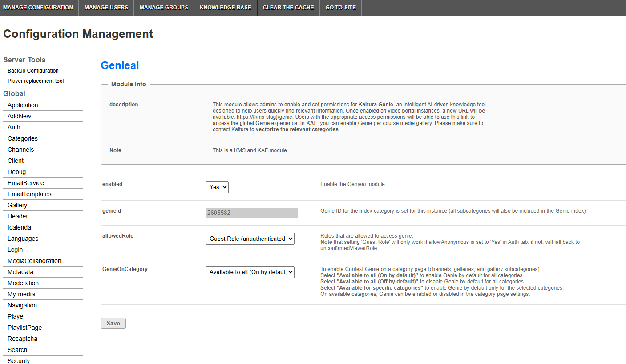Click the Server Tools heading
626x364 pixels.
(x=24, y=60)
